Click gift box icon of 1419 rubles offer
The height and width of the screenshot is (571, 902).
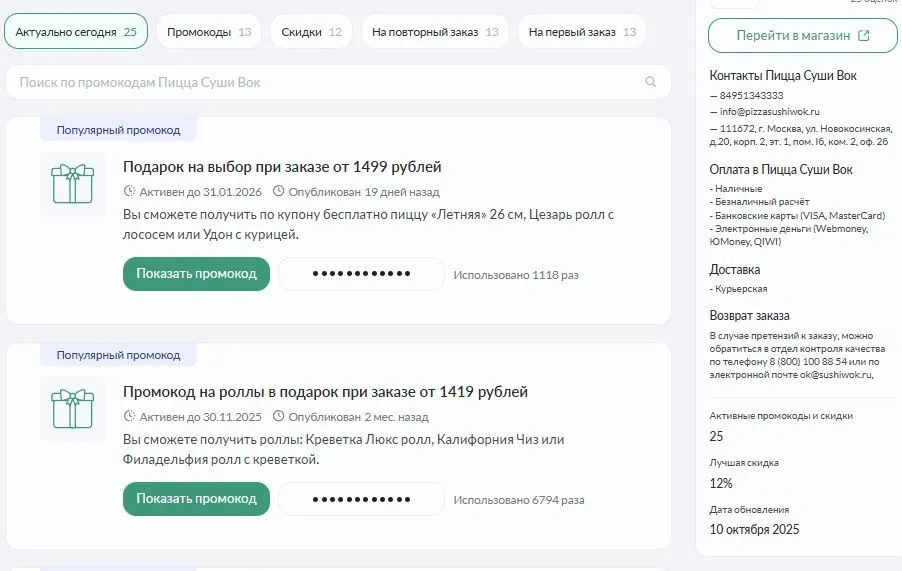[72, 409]
